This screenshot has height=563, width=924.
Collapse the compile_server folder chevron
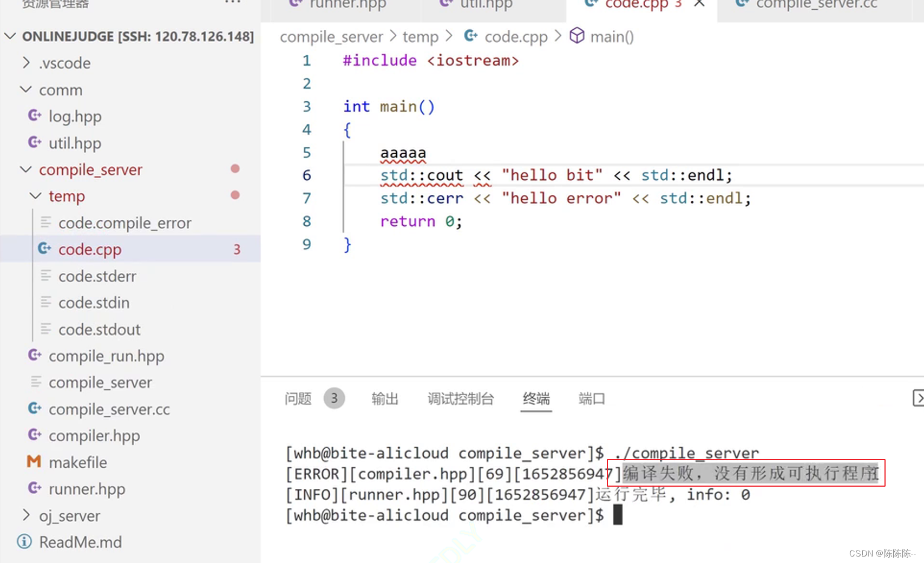click(26, 169)
